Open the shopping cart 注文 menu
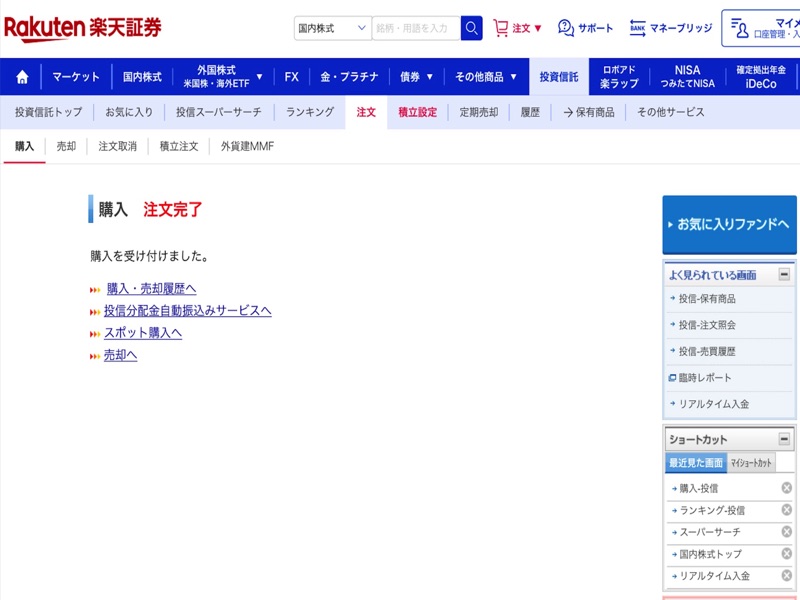This screenshot has height=600, width=800. (x=517, y=28)
